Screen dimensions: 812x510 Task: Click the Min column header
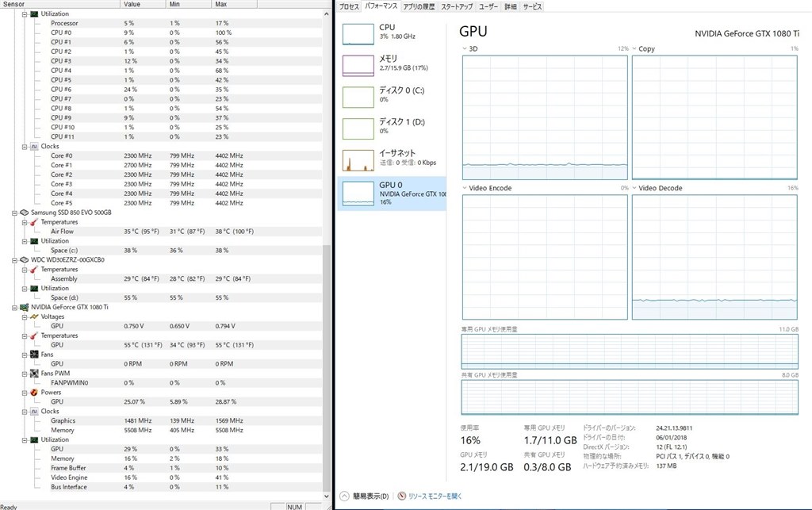point(190,4)
